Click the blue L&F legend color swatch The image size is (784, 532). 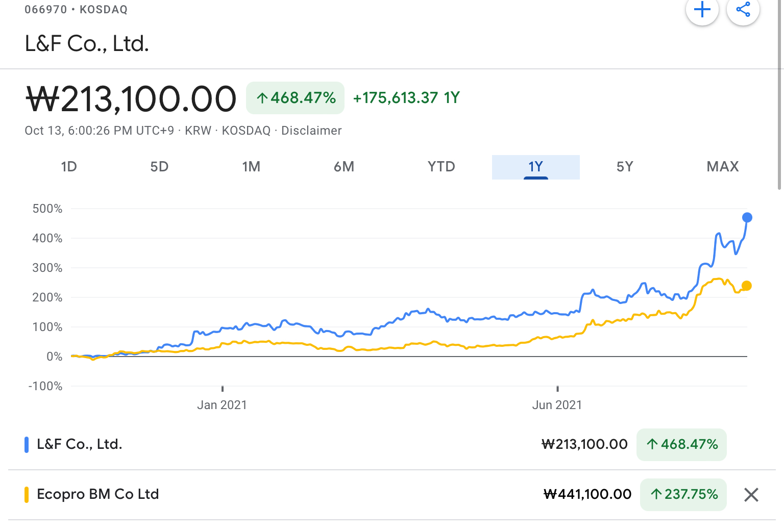pos(27,445)
